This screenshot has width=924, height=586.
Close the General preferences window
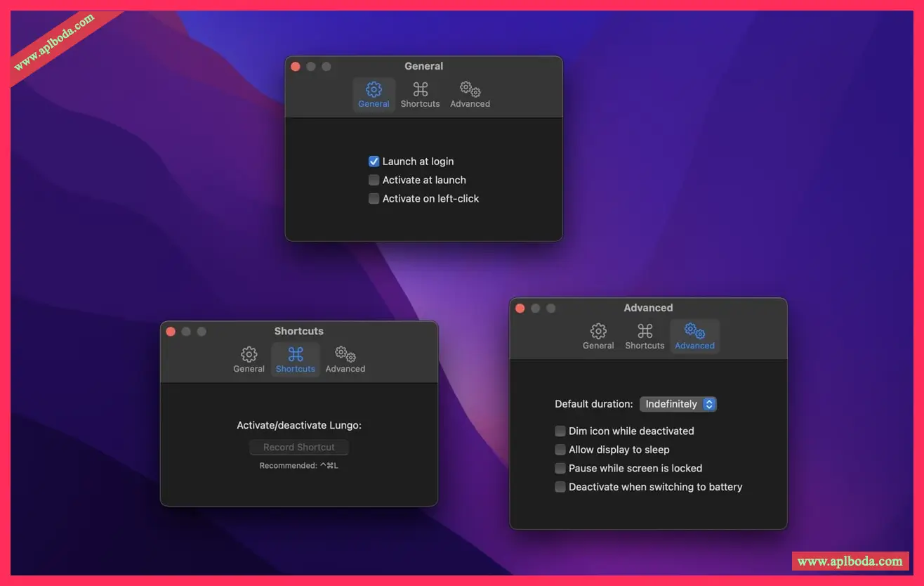point(296,66)
